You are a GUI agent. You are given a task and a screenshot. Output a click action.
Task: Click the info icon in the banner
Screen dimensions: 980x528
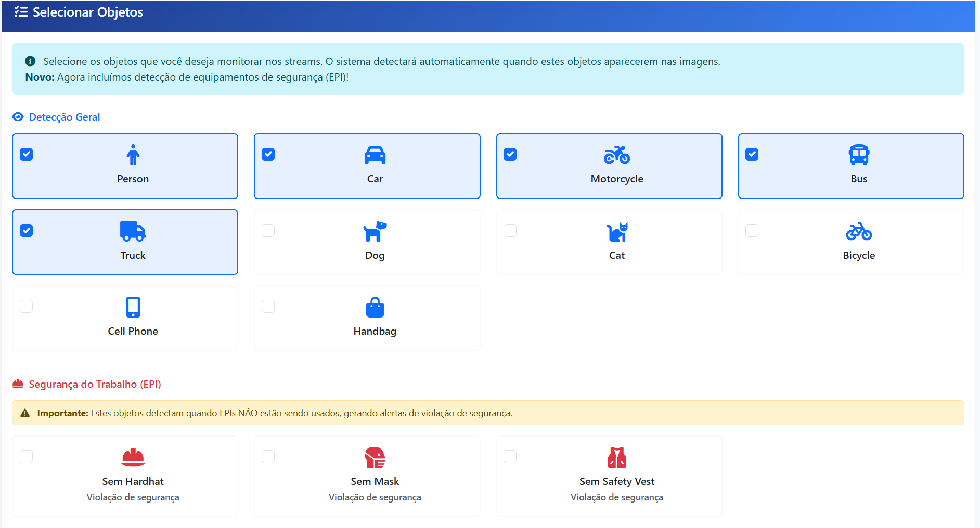30,61
